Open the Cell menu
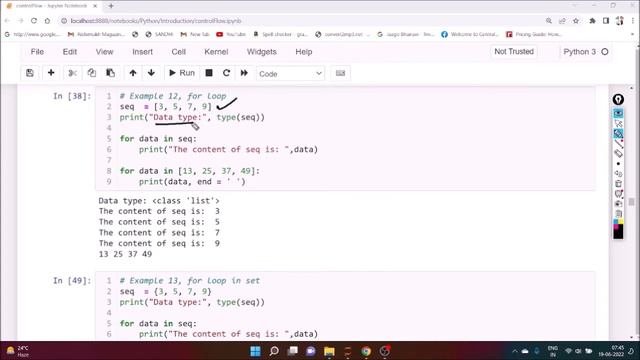Viewport: 640px width, 360px height. 178,52
